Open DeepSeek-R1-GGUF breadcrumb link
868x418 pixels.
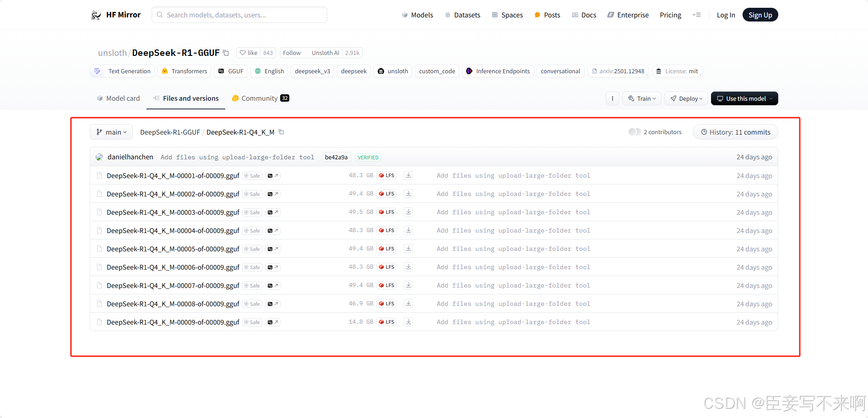pyautogui.click(x=170, y=132)
